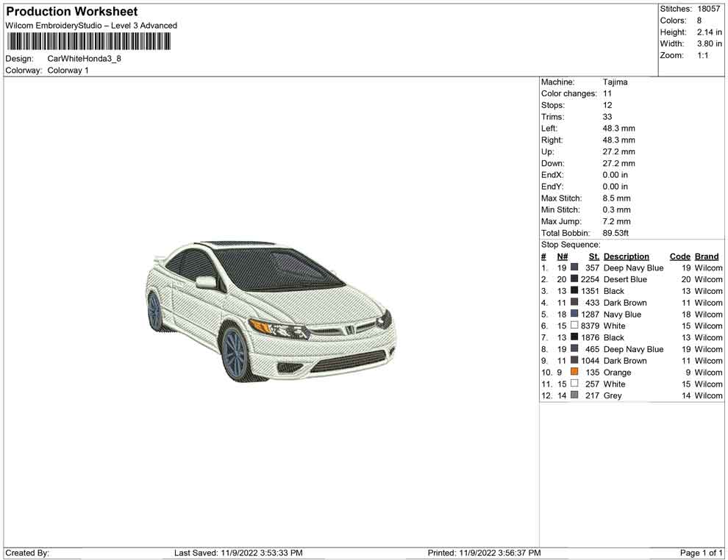Click the Description column header
The image size is (728, 560).
click(627, 256)
